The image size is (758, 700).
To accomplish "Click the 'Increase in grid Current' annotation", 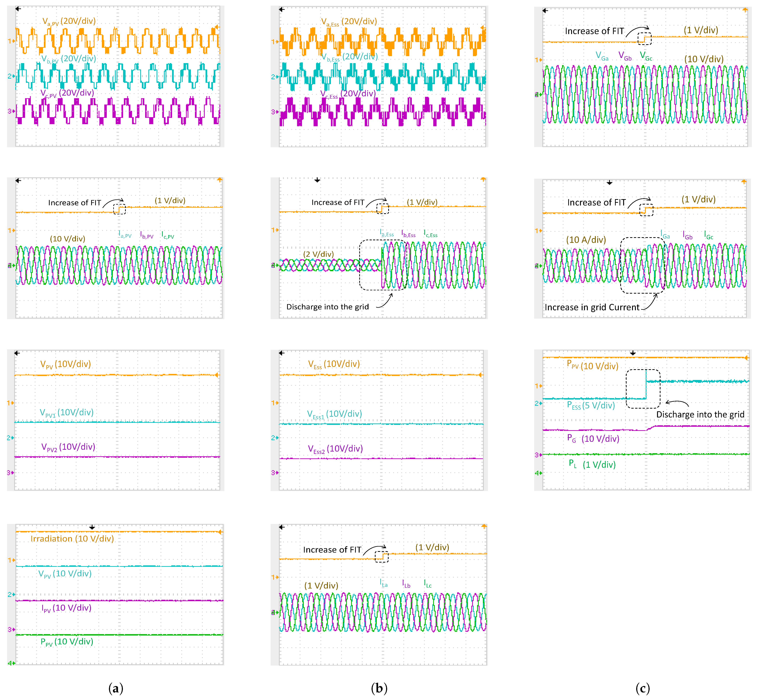I will pyautogui.click(x=592, y=307).
